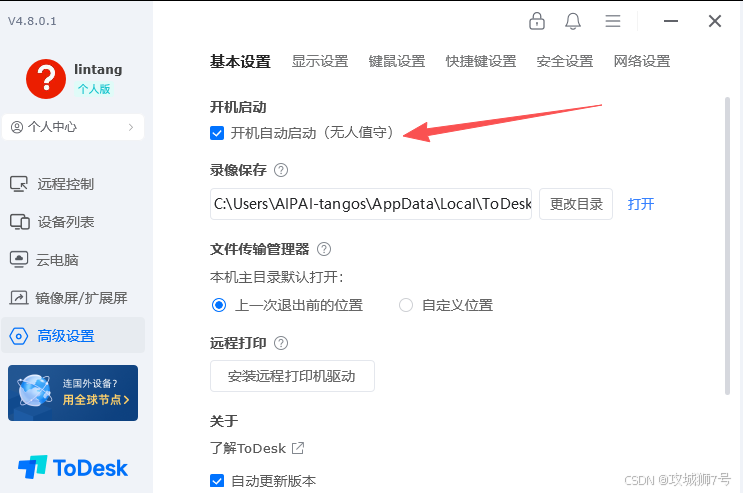Click external link icon beside 了解ToDesk
The height and width of the screenshot is (493, 743).
click(298, 448)
